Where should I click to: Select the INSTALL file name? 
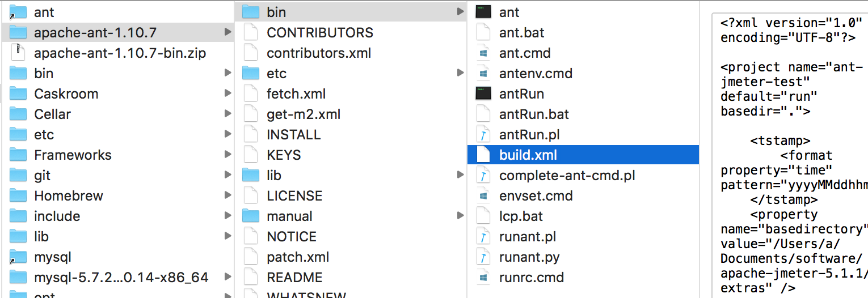pyautogui.click(x=294, y=134)
